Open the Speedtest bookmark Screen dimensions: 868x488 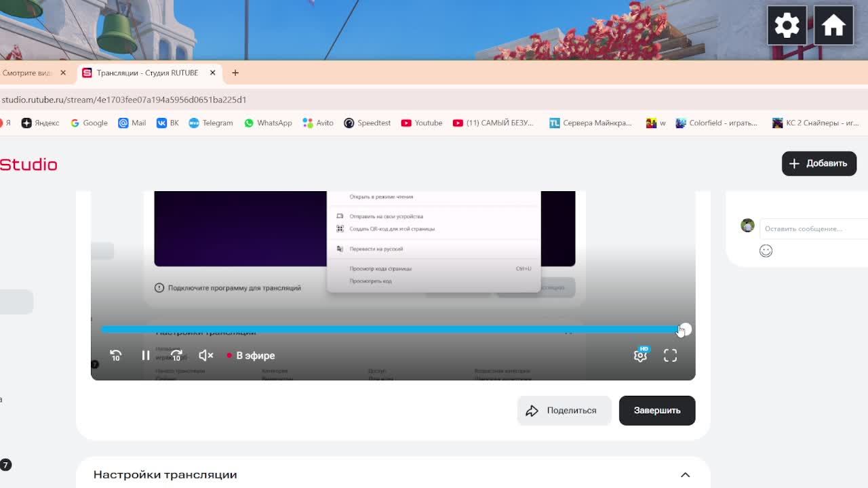(367, 123)
